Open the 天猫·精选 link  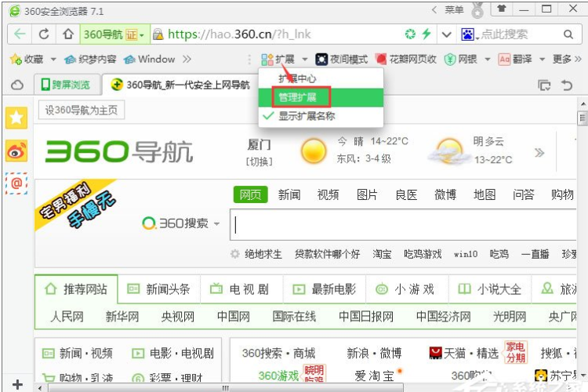pos(464,353)
